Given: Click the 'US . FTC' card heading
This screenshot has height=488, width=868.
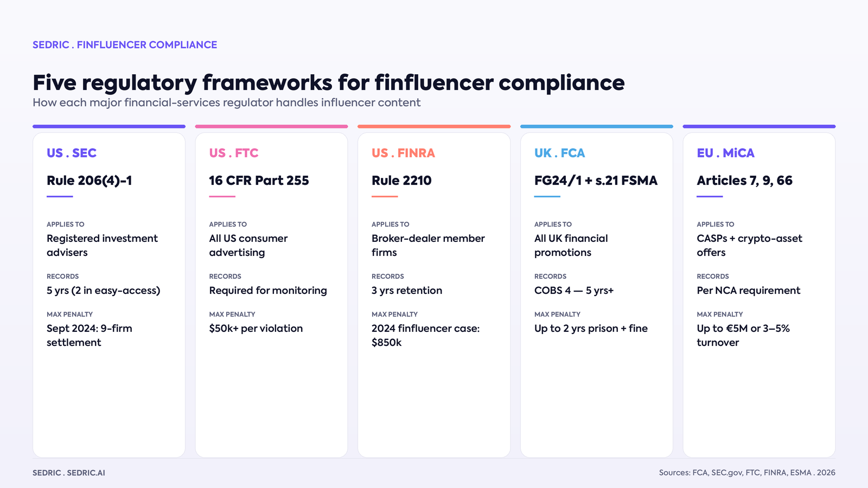Looking at the screenshot, I should [234, 153].
